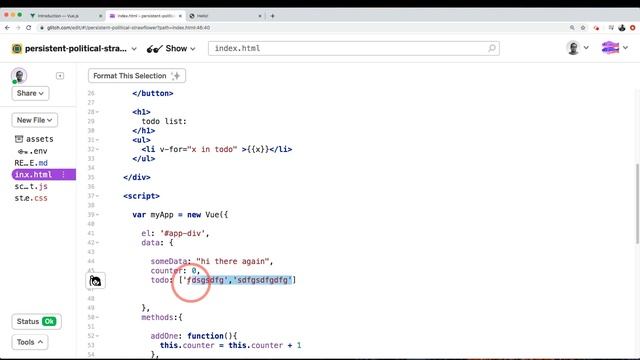
Task: Open the sc...t.js file
Action: 31,187
